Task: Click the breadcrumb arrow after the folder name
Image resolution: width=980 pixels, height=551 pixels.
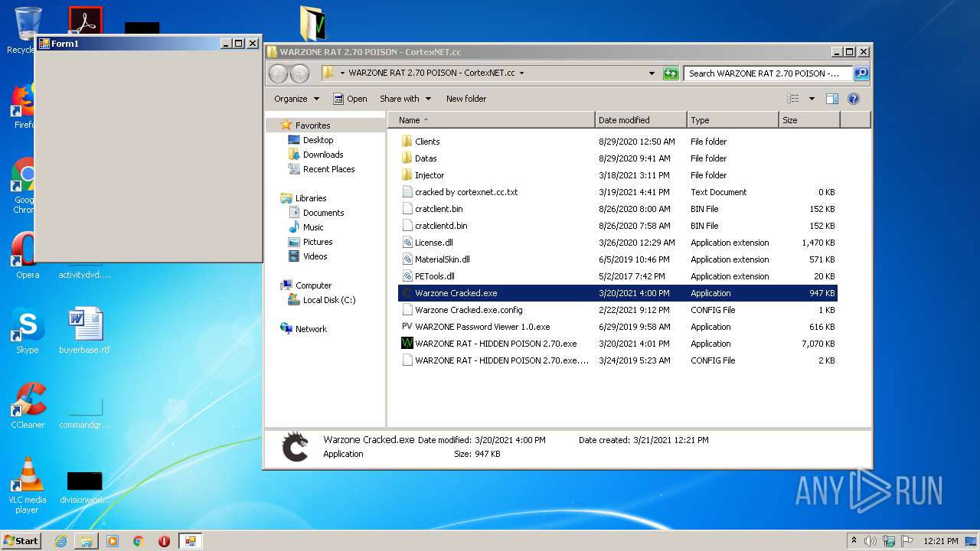Action: pyautogui.click(x=522, y=73)
